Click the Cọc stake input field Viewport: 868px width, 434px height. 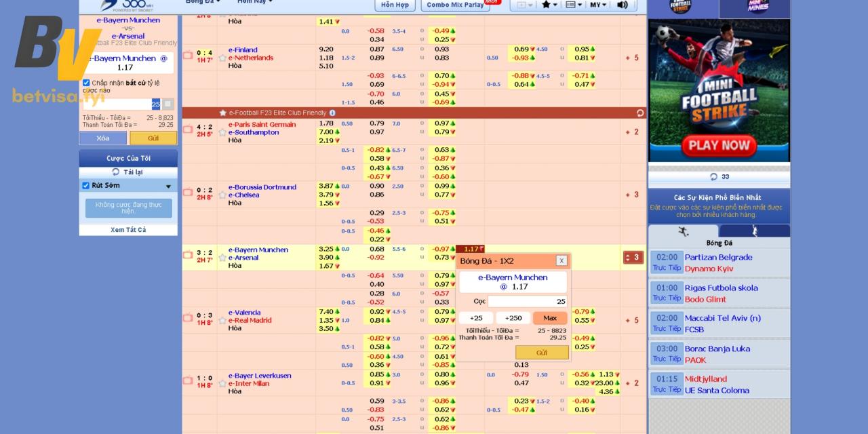[x=528, y=301]
